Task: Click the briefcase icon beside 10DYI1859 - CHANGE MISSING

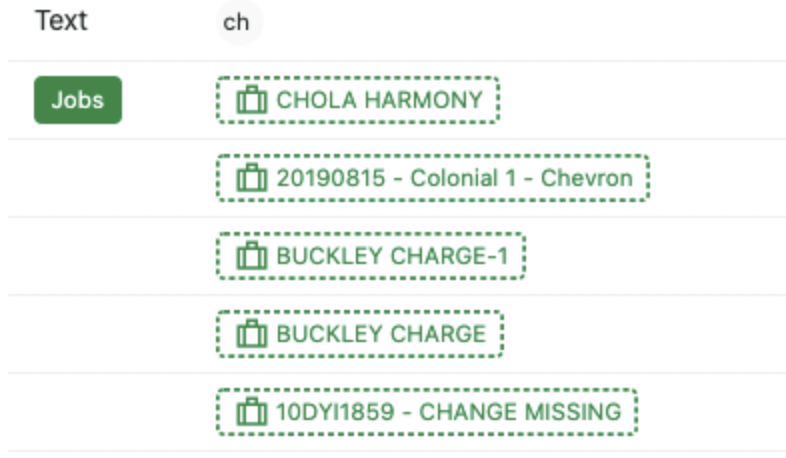Action: tap(252, 411)
